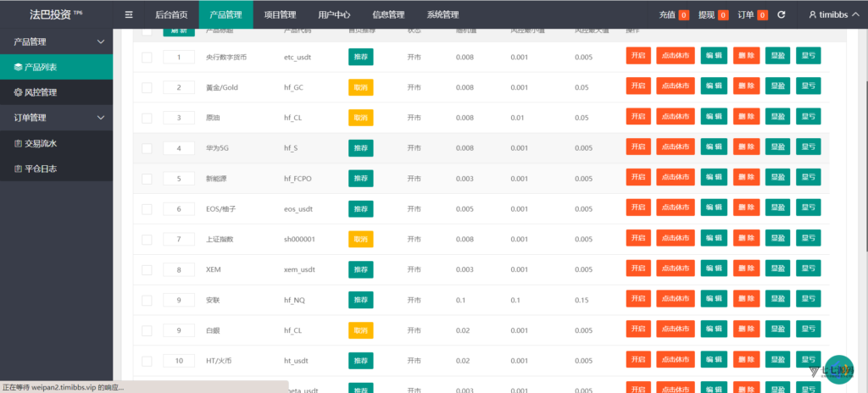Open 平仓日志 via its sidebar icon
The image size is (868, 393).
click(x=19, y=169)
